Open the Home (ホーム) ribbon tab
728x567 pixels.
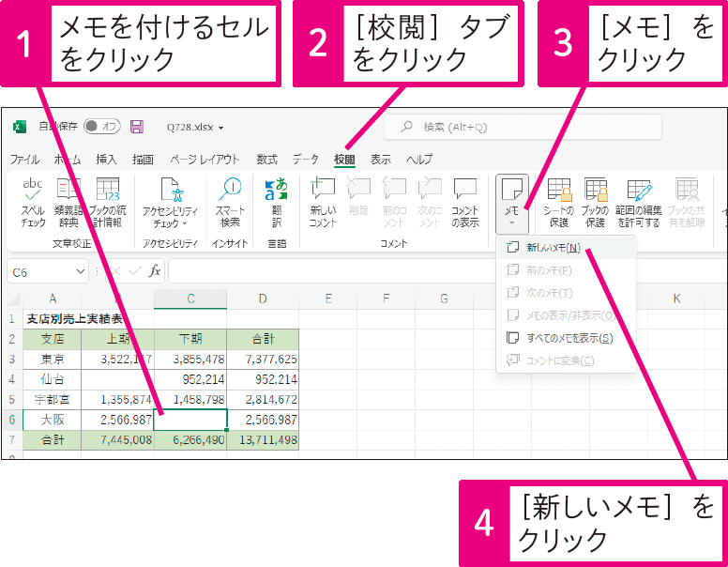(x=68, y=160)
